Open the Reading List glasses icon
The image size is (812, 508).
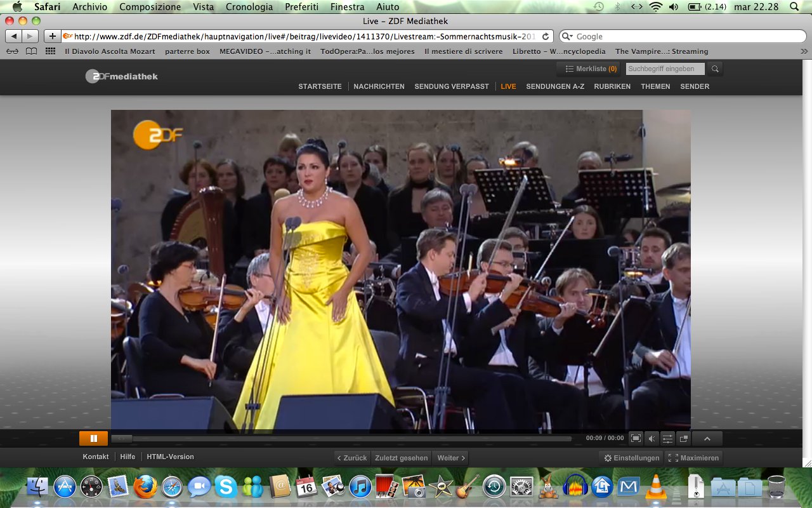[x=12, y=51]
